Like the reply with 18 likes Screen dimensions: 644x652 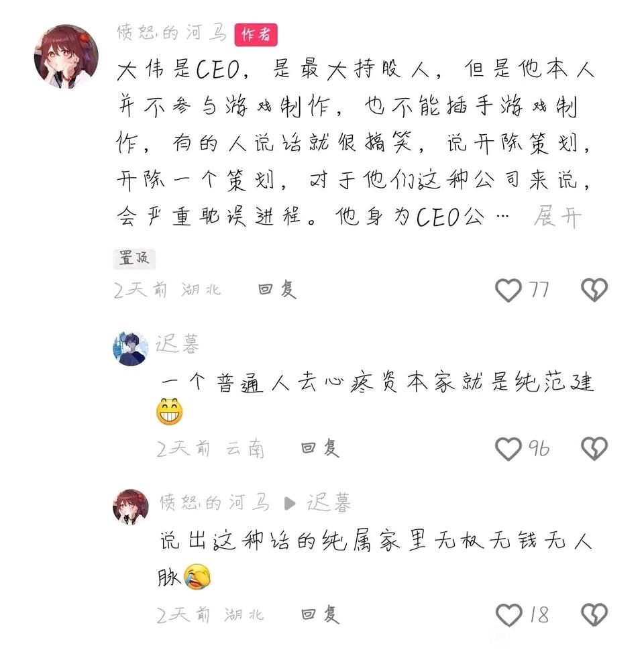pyautogui.click(x=508, y=614)
